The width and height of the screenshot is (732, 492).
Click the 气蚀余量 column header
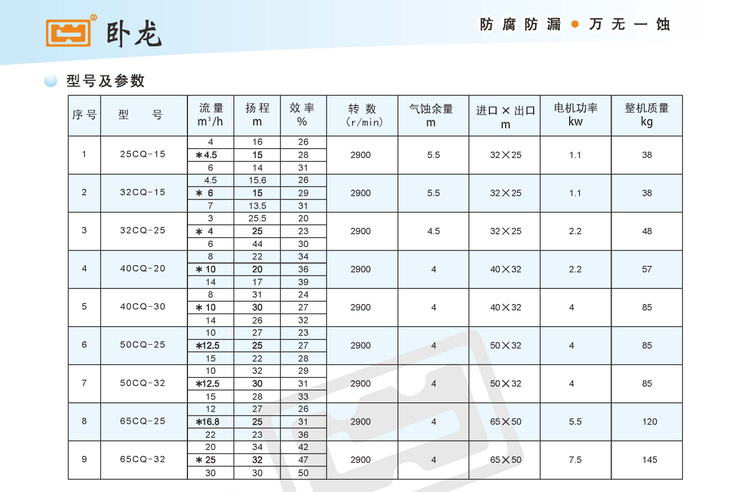click(x=433, y=115)
